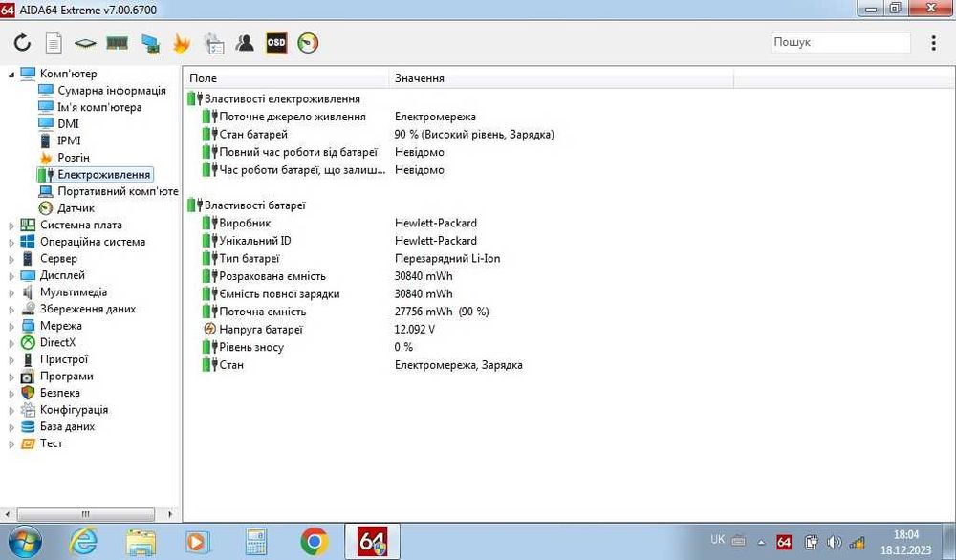Click the Тест tree item
This screenshot has width=956, height=560.
click(x=52, y=443)
